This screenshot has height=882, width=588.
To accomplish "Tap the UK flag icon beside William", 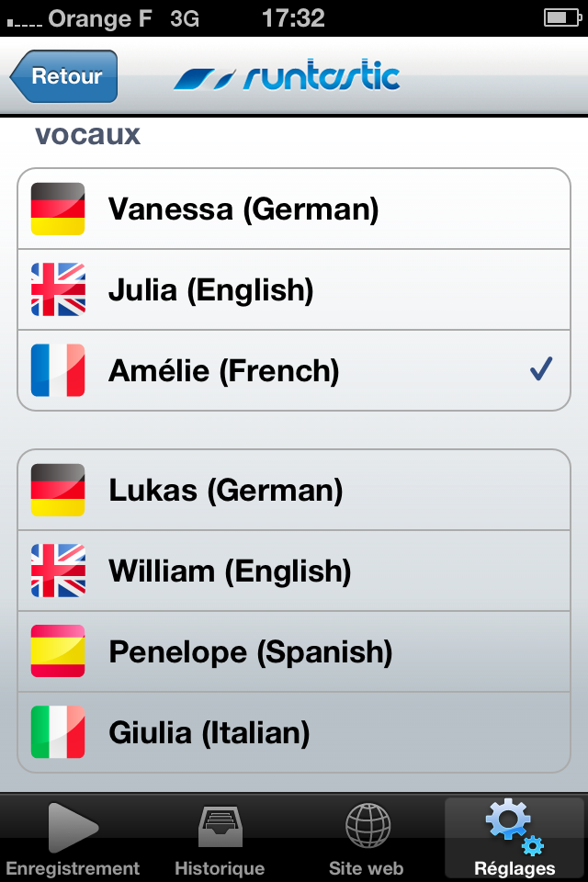I will click(x=58, y=571).
